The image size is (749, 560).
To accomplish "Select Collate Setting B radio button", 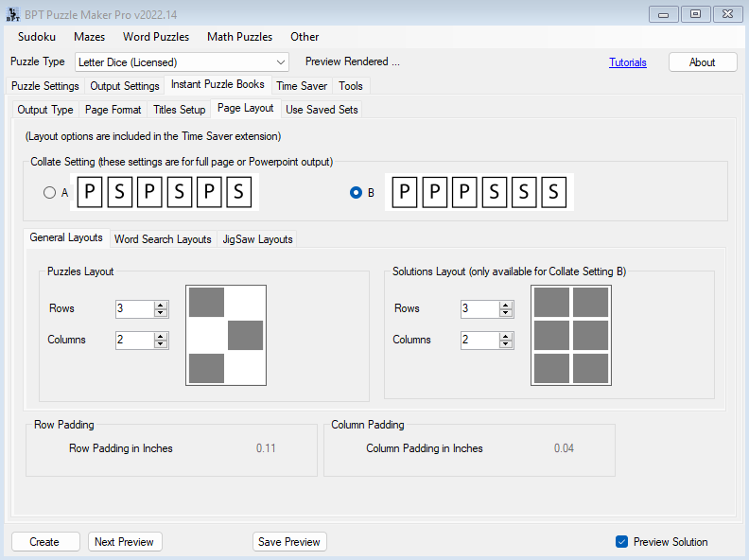I will (357, 193).
